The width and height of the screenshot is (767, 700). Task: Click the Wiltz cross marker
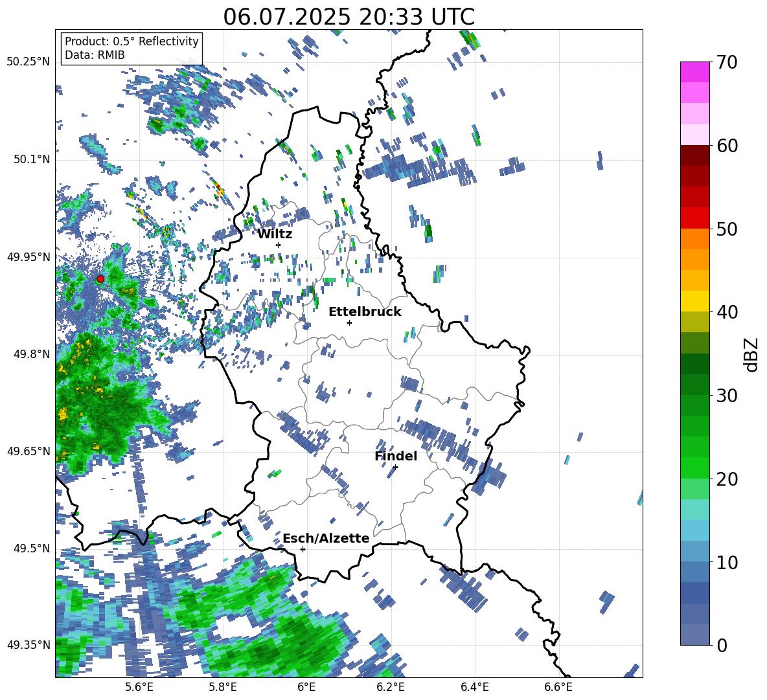point(279,245)
